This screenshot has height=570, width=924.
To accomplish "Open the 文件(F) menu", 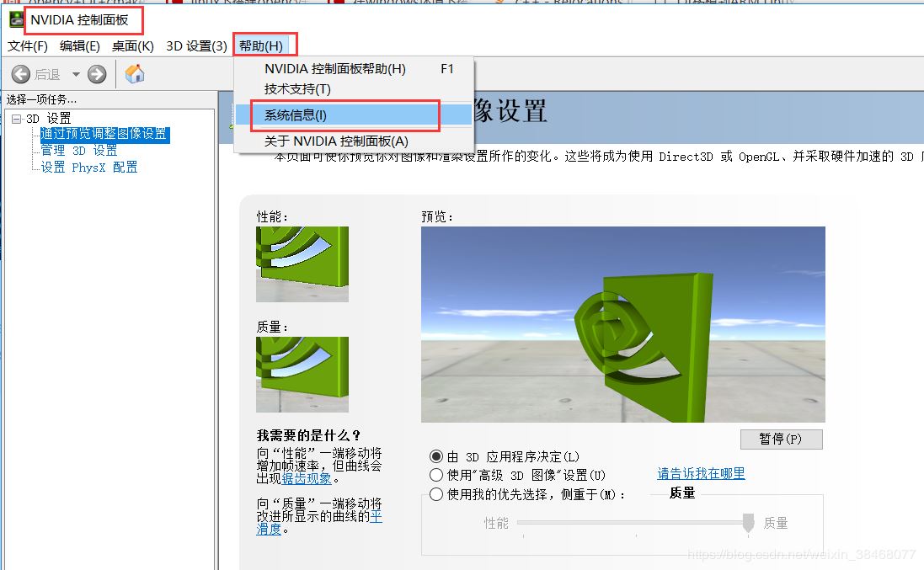I will tap(27, 46).
